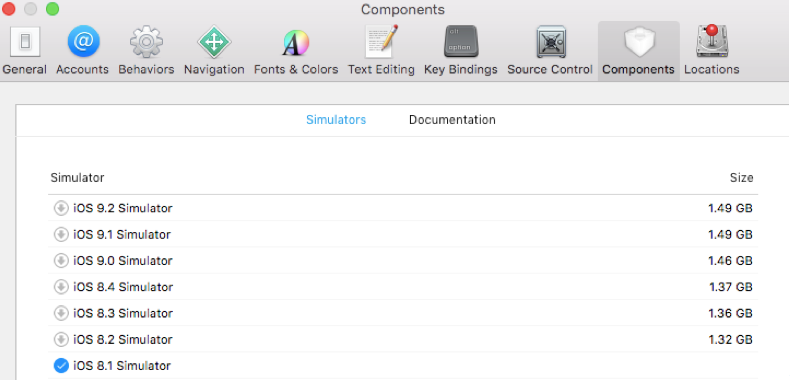The image size is (790, 380).
Task: Select the iOS 8.3 Simulator row
Action: [403, 313]
